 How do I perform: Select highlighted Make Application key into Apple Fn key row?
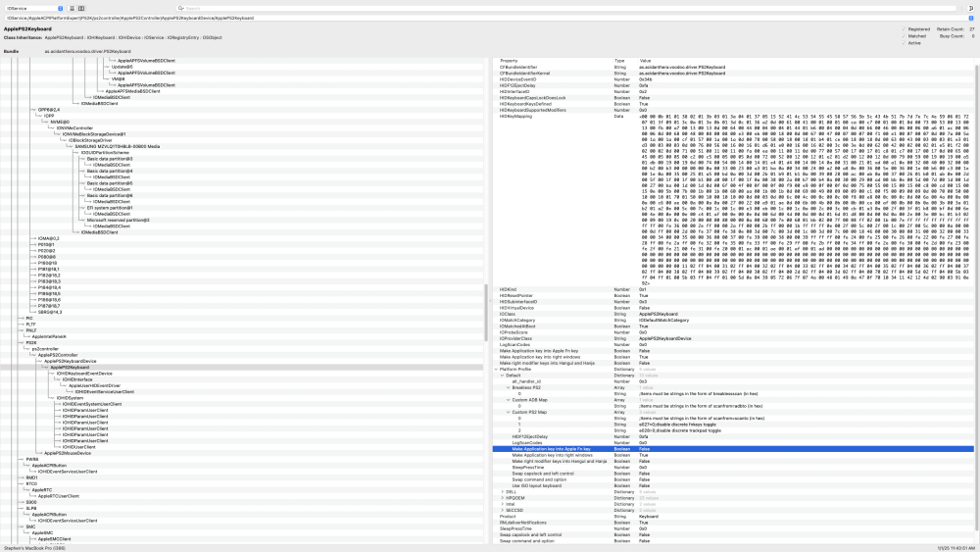pyautogui.click(x=732, y=449)
